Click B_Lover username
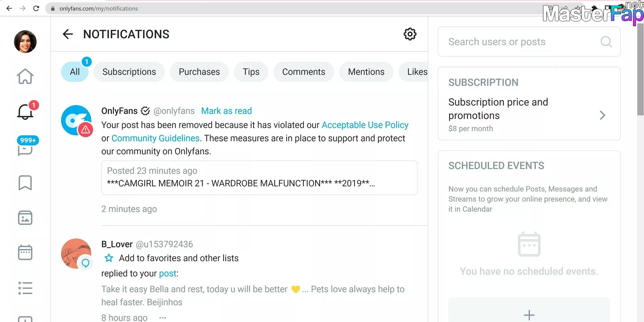The height and width of the screenshot is (322, 644). pos(117,244)
